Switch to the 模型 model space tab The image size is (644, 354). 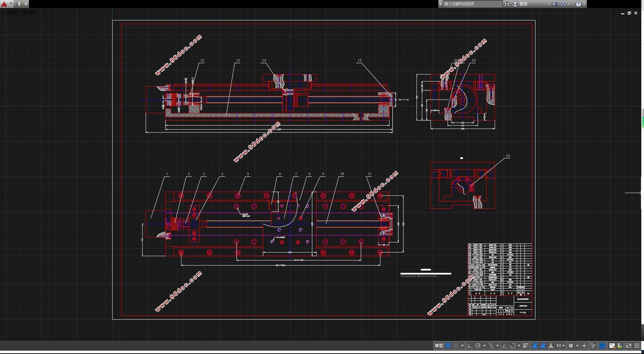[439, 346]
